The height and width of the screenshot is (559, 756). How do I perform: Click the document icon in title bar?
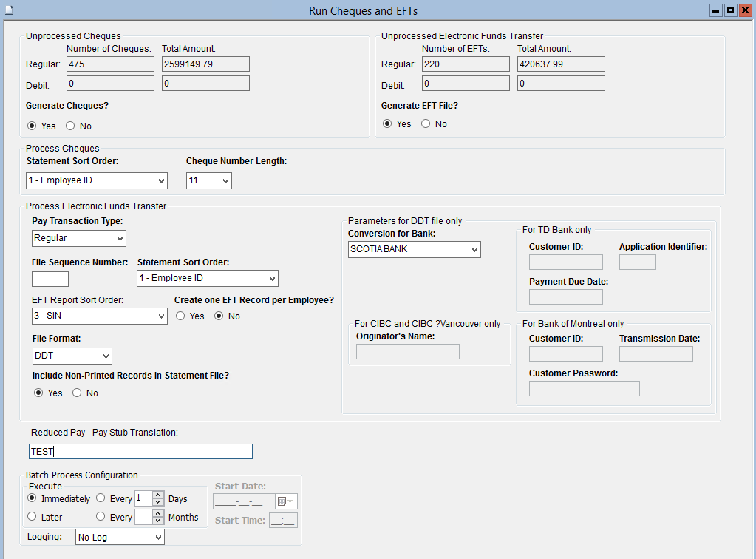[x=7, y=6]
